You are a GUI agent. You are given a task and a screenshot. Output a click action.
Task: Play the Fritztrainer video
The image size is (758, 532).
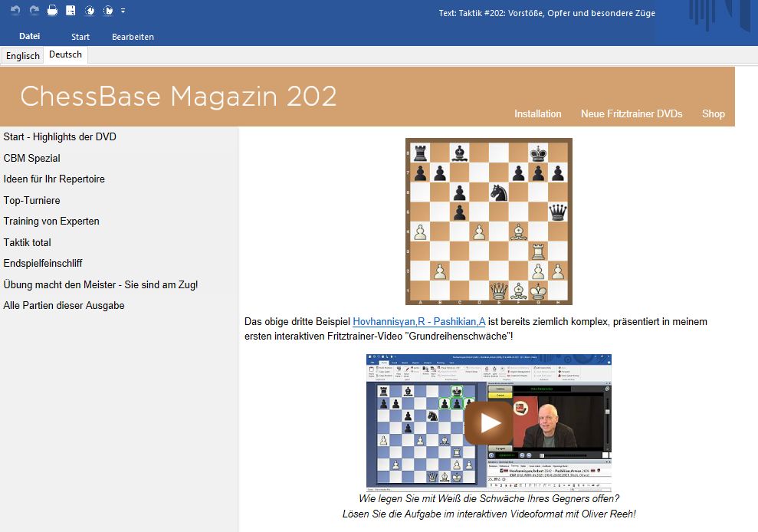pyautogui.click(x=488, y=422)
